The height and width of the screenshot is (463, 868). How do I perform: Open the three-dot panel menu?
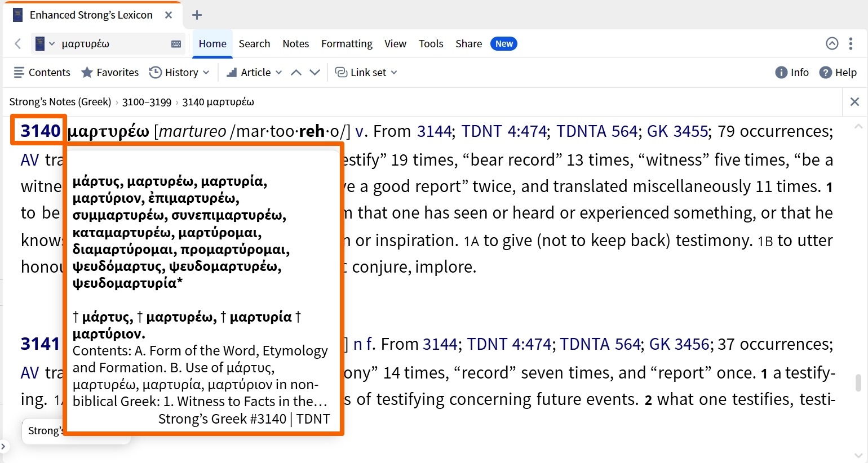pyautogui.click(x=851, y=43)
